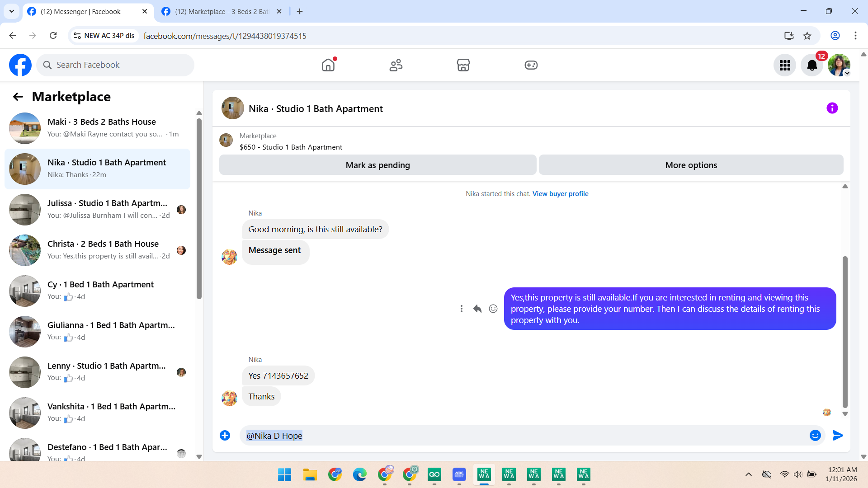
Task: Open the Facebook Marketplace icon in top navigation
Action: [x=463, y=65]
